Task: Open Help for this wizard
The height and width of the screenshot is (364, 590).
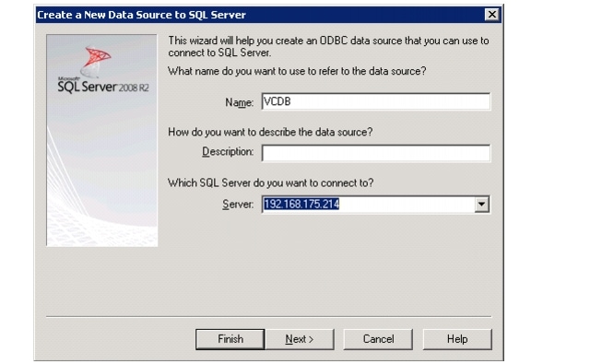Action: [457, 339]
